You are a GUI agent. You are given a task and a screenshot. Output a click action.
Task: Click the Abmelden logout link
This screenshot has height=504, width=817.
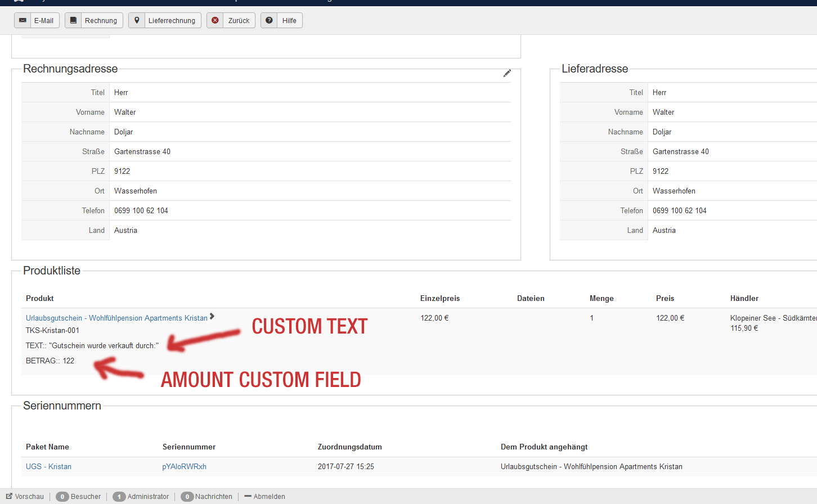point(264,497)
